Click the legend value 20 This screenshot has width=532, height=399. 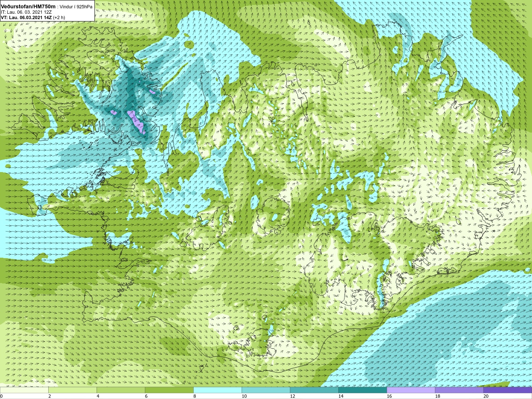pyautogui.click(x=486, y=396)
